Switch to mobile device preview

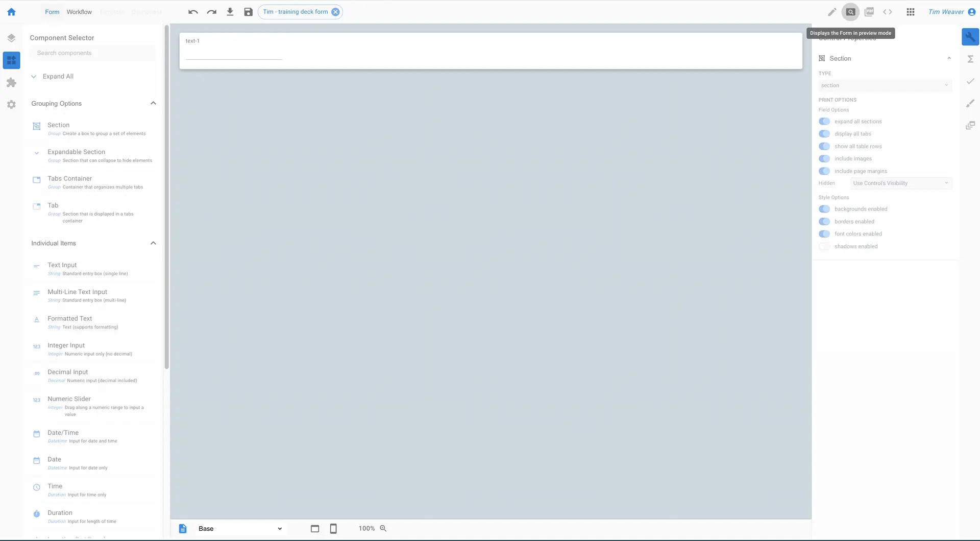333,528
